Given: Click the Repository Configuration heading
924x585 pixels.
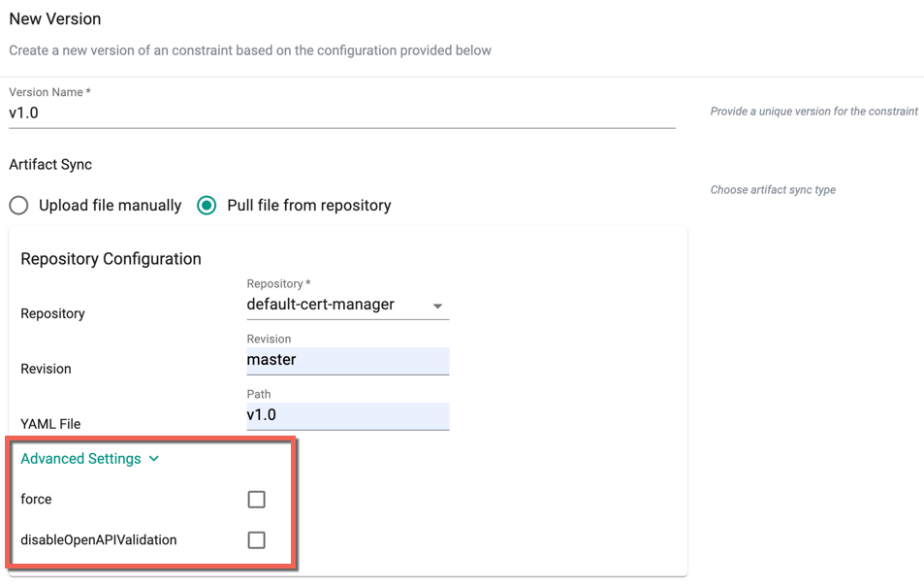Looking at the screenshot, I should pyautogui.click(x=111, y=259).
